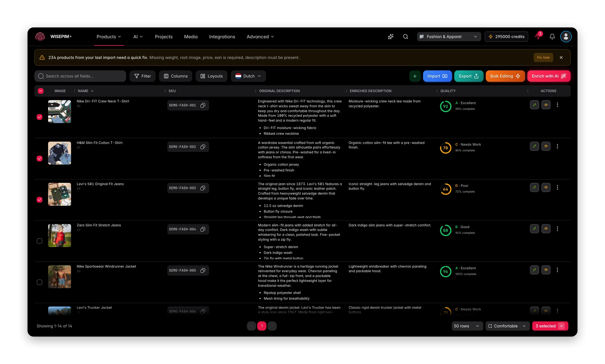Click the WISEPIM brain logo
The image size is (605, 364).
tap(40, 37)
